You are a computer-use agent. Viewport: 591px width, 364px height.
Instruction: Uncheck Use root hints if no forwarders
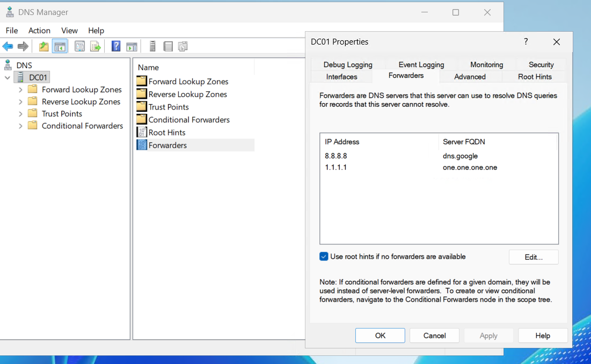[x=324, y=257]
